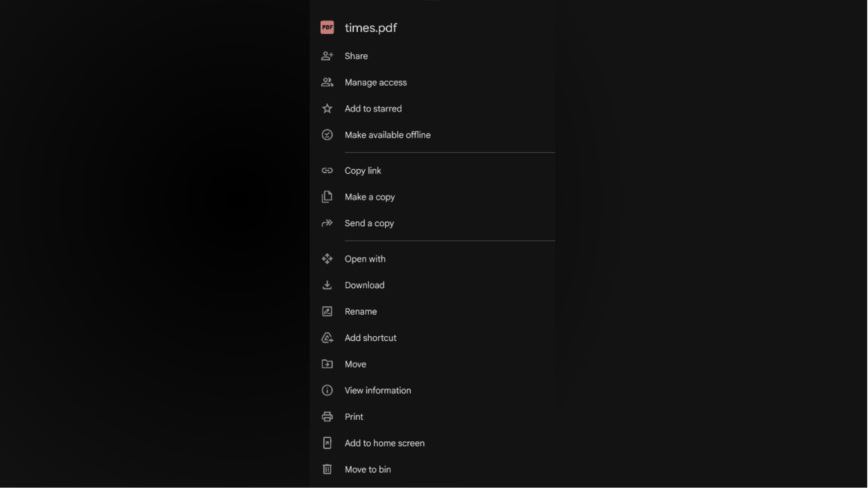Click the red PDF file icon
The image size is (868, 488).
coord(327,27)
